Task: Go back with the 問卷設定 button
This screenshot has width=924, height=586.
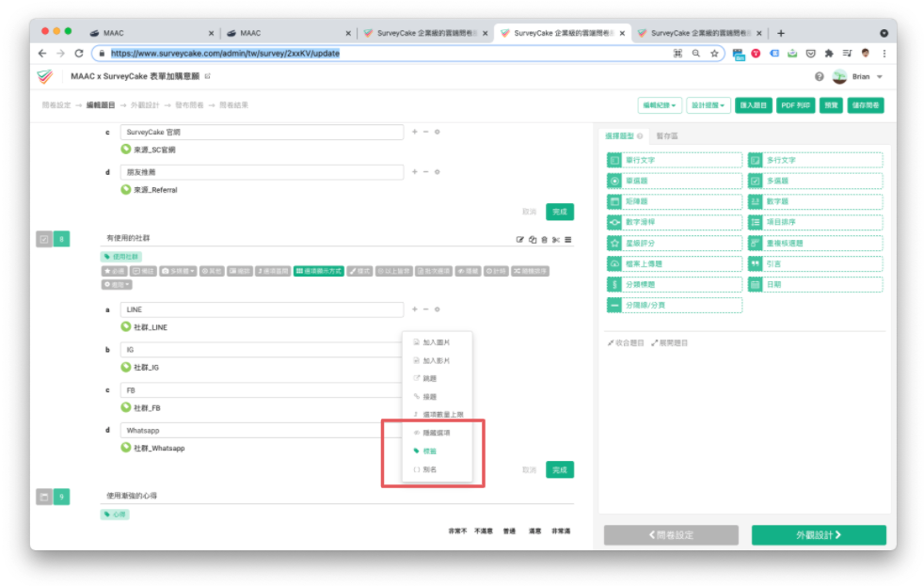Action: pos(671,535)
